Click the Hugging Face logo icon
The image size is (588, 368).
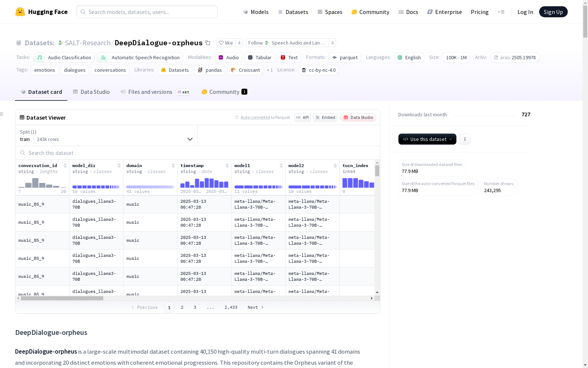click(20, 12)
